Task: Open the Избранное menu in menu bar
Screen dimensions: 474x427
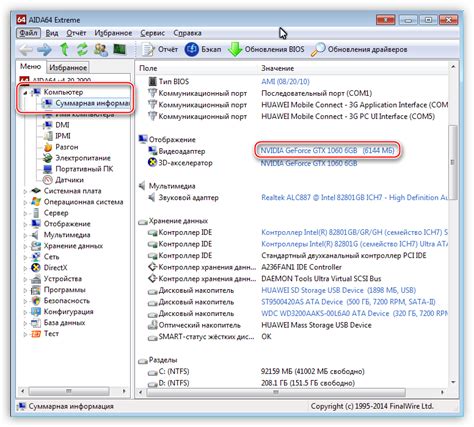Action: [113, 33]
